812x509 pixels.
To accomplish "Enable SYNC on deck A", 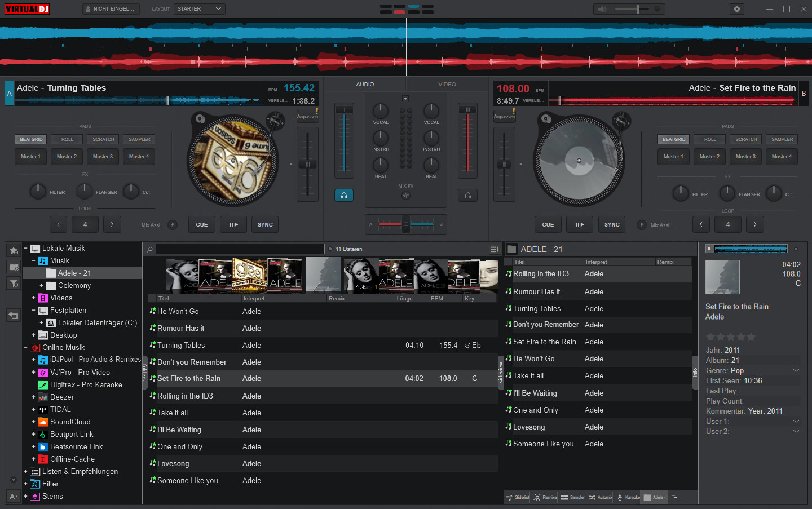I will click(x=265, y=224).
